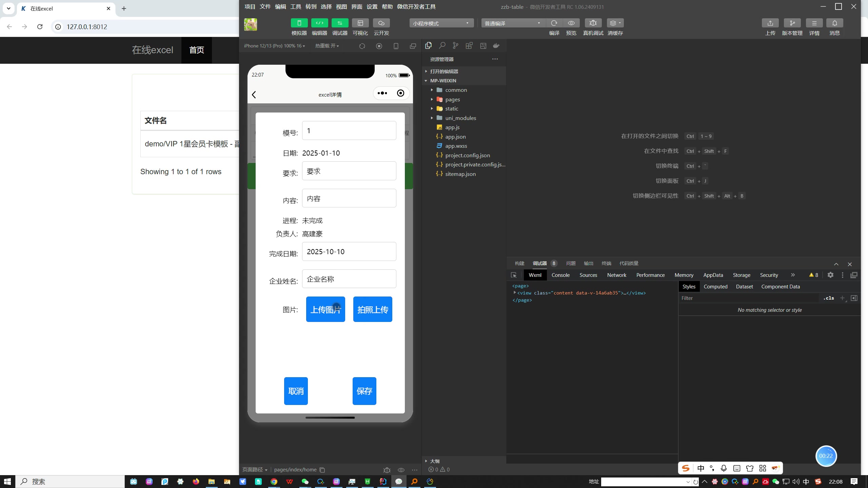Screen dimensions: 868x488
Task: Open the explorer files icon in sidebar
Action: point(428,45)
